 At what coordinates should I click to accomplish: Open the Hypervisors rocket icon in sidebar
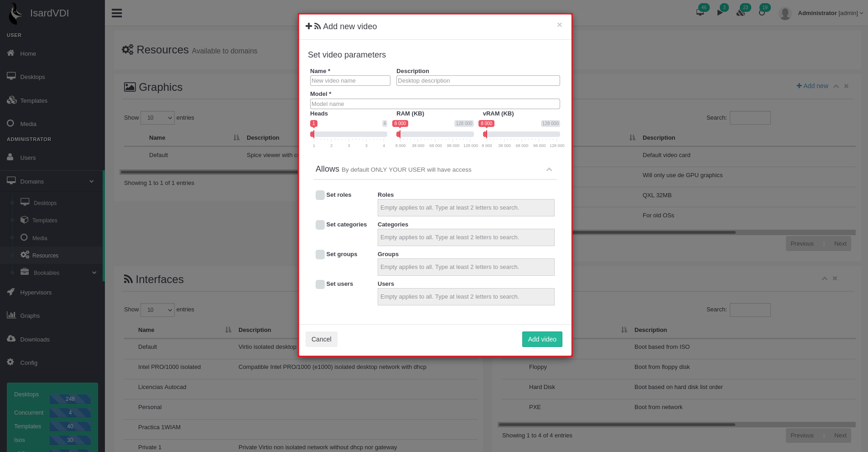[11, 292]
